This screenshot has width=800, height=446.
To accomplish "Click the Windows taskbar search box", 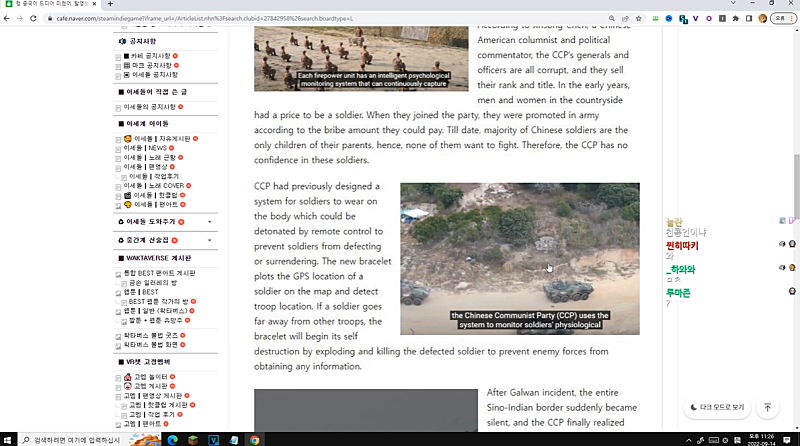I will coord(72,440).
